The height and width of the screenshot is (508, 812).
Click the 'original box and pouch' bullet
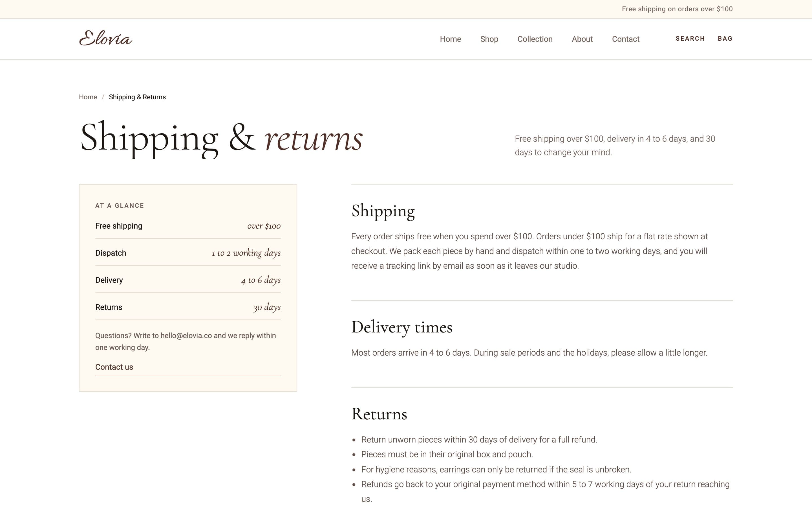click(x=447, y=454)
